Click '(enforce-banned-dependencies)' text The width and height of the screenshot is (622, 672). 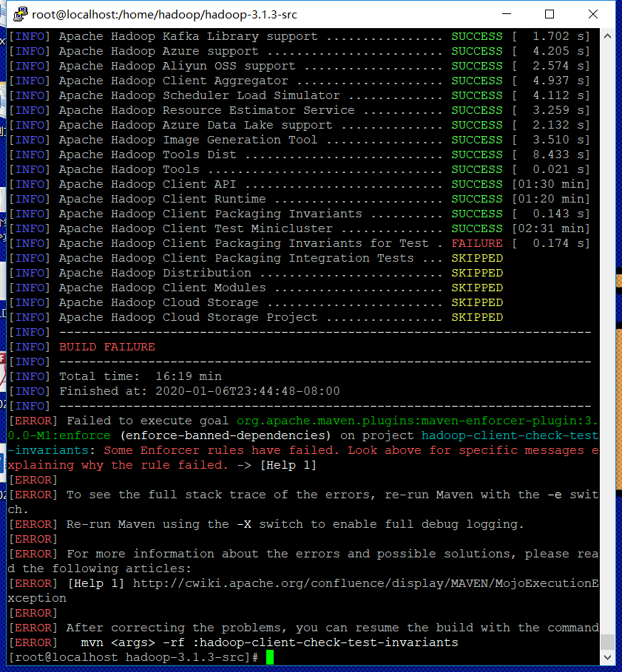(226, 435)
